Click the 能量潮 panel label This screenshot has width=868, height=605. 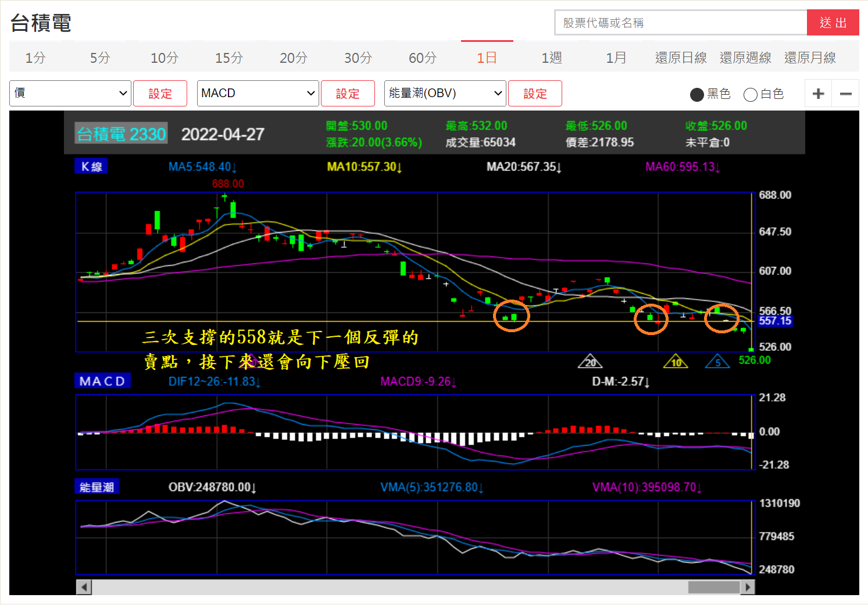point(97,487)
